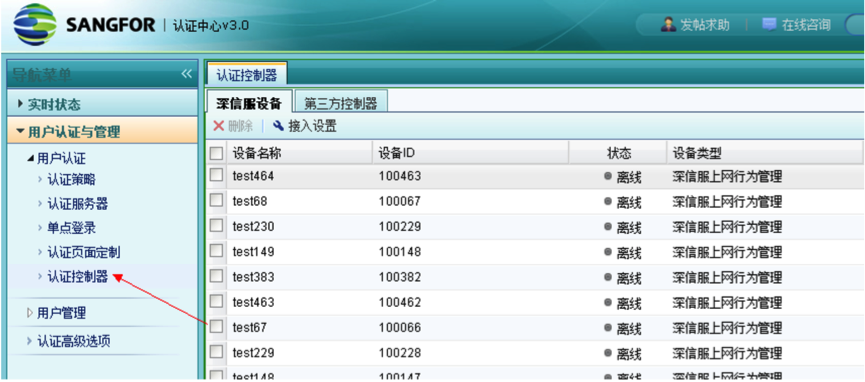Viewport: 865px width, 382px height.
Task: Collapse 用户认证 tree node
Action: coord(30,159)
